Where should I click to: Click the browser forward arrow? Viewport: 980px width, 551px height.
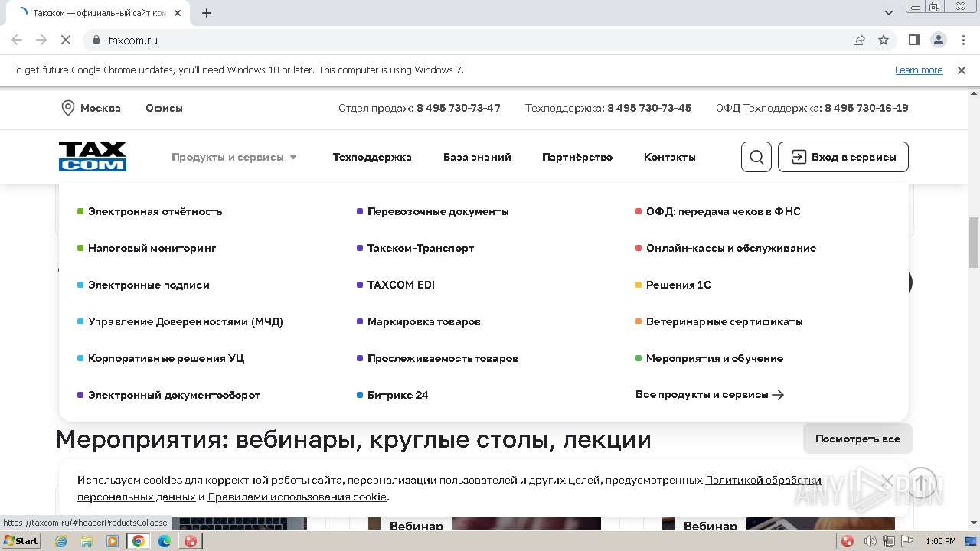tap(41, 40)
